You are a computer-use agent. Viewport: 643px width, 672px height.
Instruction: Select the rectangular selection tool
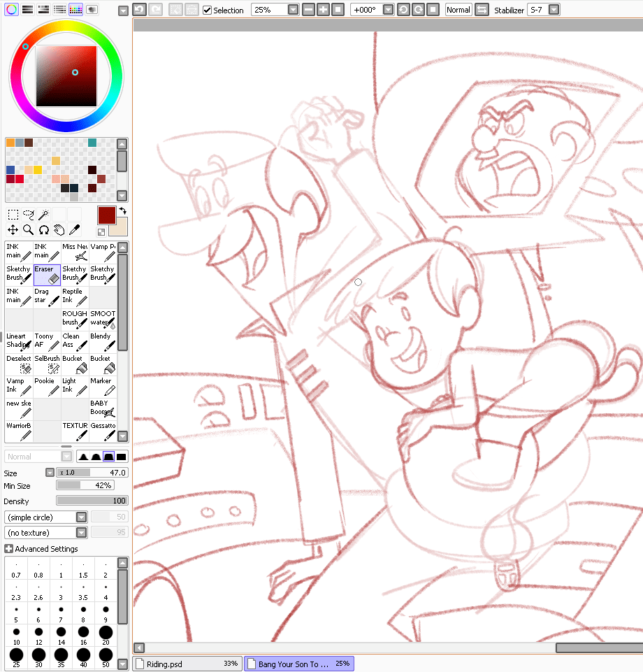[x=13, y=215]
